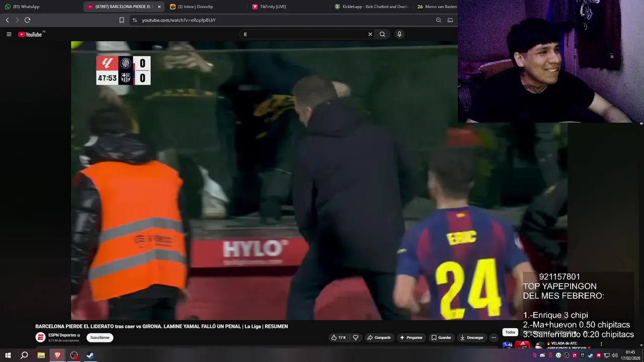
Task: Open more actions three-dot menu under video
Action: point(494,337)
